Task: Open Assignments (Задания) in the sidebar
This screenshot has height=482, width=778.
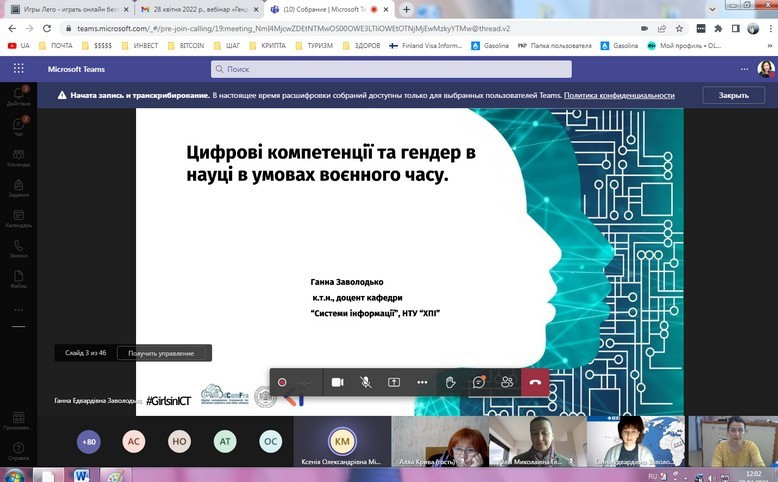Action: pos(18,188)
